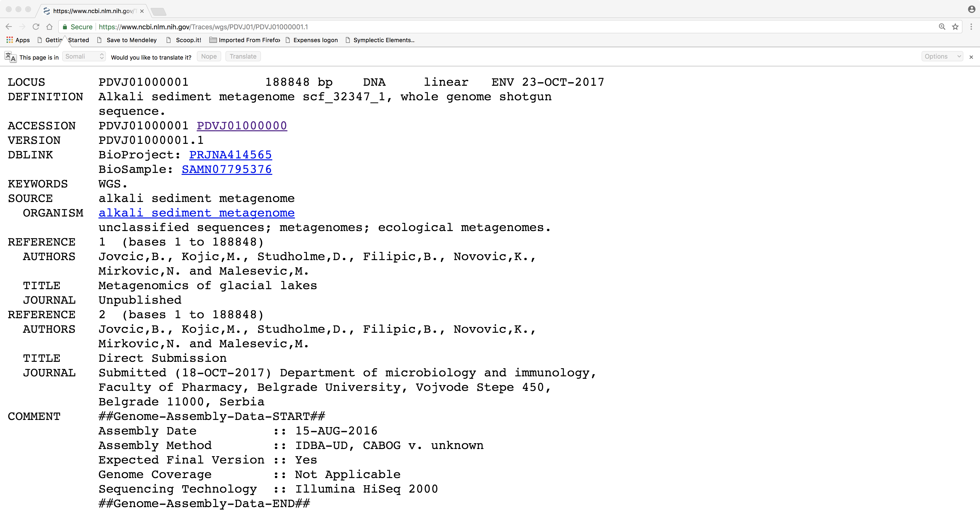Dismiss the translate bar
The image size is (980, 511).
point(971,57)
